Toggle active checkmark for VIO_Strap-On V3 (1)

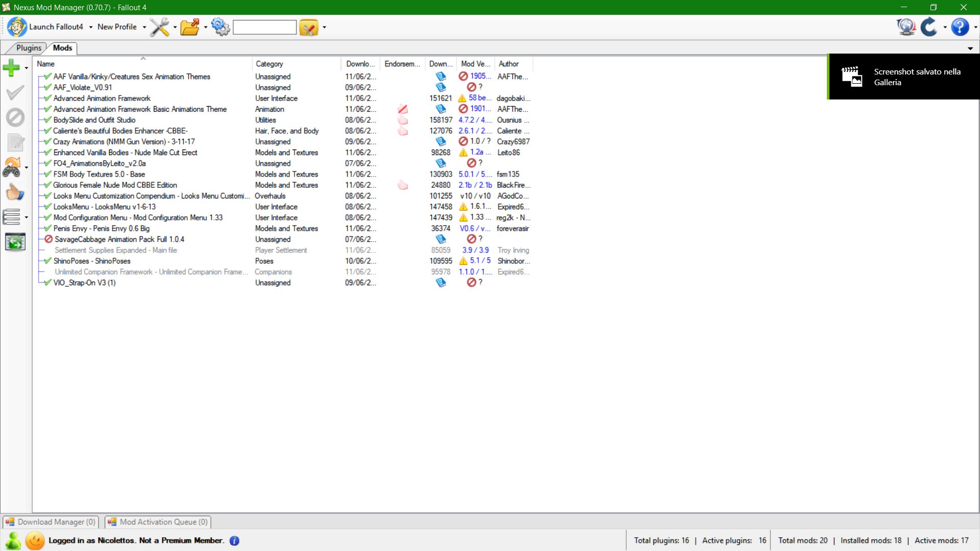[x=47, y=283]
